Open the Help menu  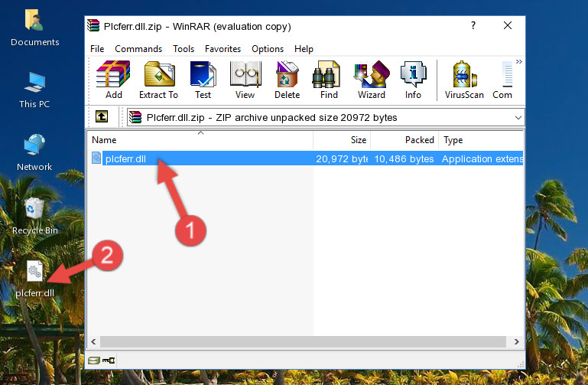click(304, 49)
